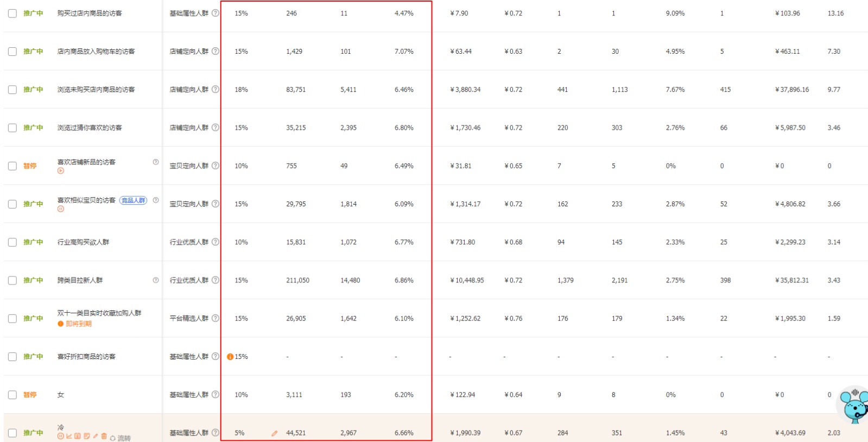Show help for 平台精选人群 type
The height and width of the screenshot is (442, 868).
pos(216,318)
